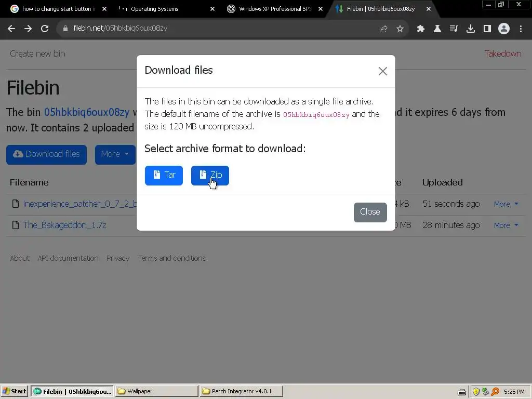532x399 pixels.
Task: Expand More menu for inexperience_patcher row
Action: click(506, 204)
